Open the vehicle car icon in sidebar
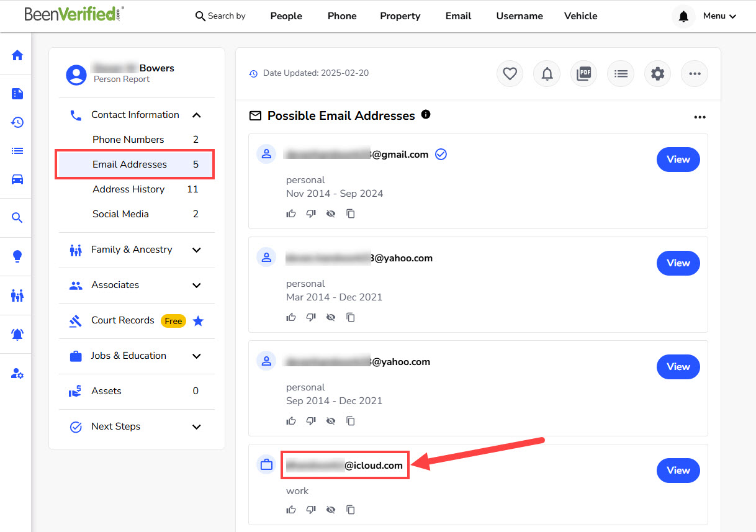This screenshot has height=532, width=756. pyautogui.click(x=17, y=179)
